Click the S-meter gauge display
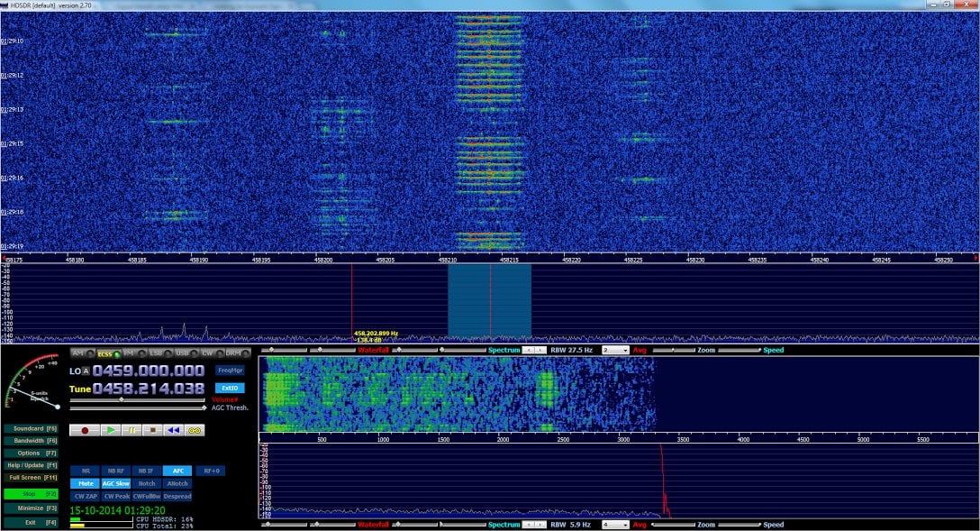 tap(32, 383)
